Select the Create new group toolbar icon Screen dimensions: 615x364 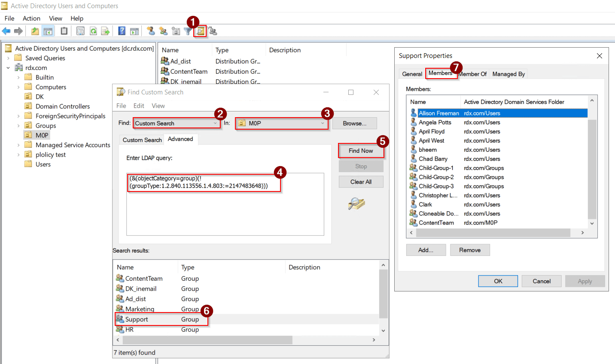pyautogui.click(x=164, y=30)
